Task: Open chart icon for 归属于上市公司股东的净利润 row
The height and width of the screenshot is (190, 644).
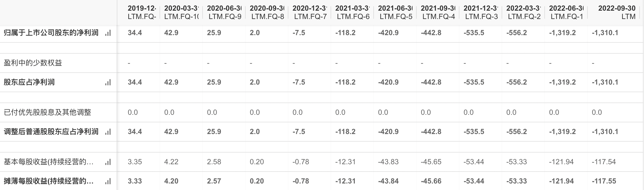Action: click(x=108, y=33)
